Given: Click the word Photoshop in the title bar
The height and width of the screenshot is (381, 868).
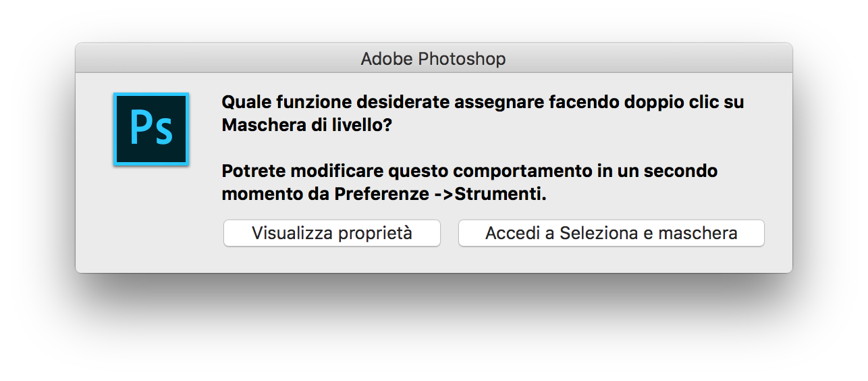Looking at the screenshot, I should (462, 59).
